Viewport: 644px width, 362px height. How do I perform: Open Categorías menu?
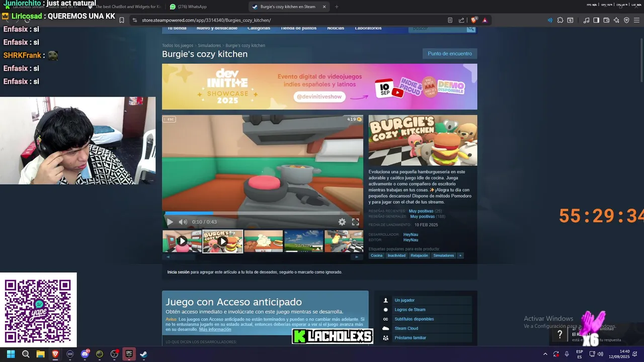coord(259,28)
